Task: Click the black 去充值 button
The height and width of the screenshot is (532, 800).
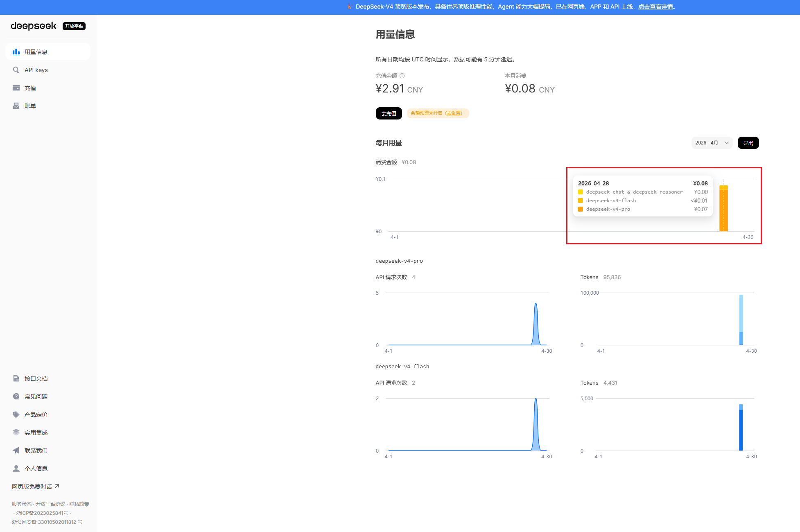Action: 389,113
